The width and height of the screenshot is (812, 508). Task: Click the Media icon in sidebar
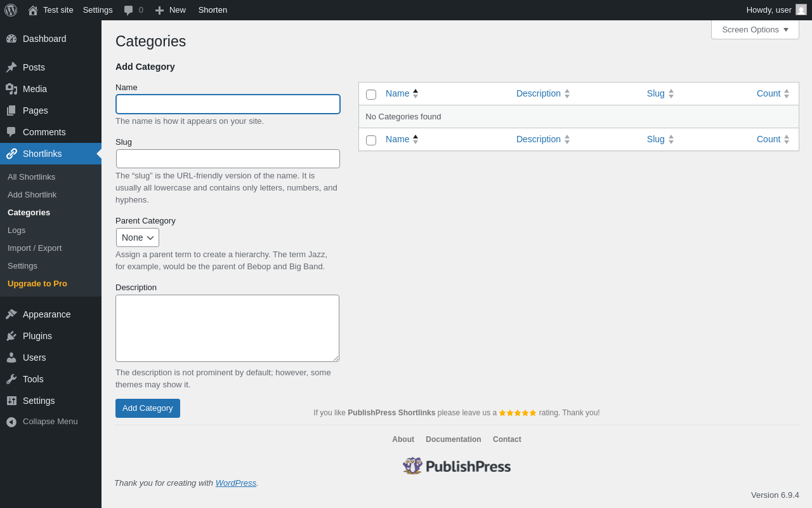click(11, 89)
